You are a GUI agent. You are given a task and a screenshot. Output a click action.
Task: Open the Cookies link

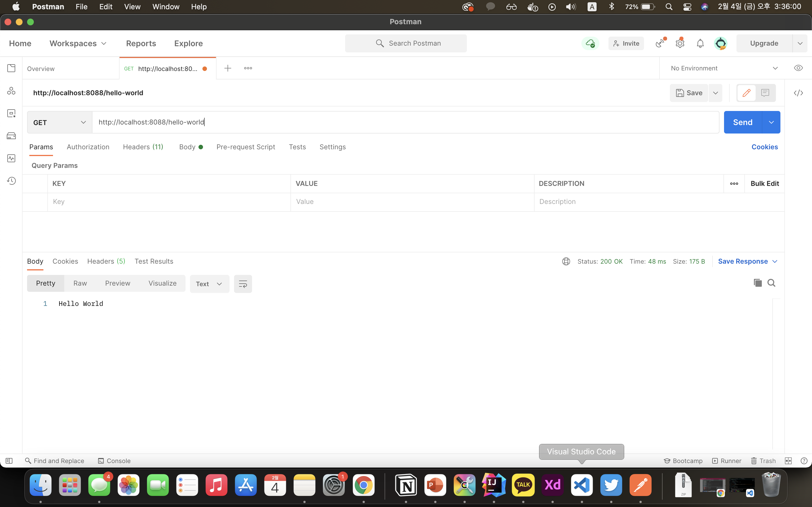pyautogui.click(x=764, y=147)
